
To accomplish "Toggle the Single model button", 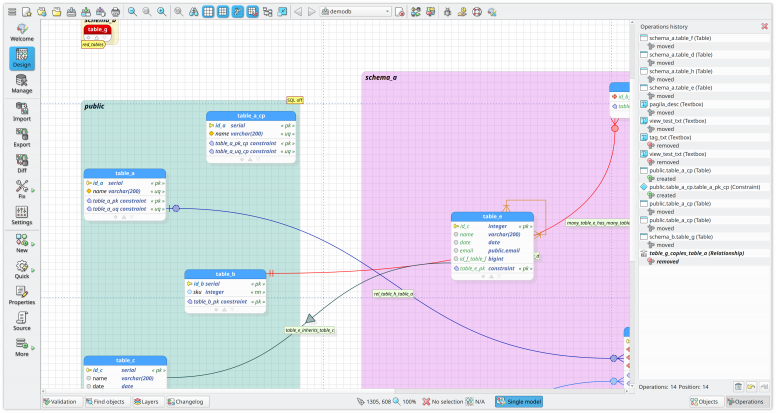I will pos(519,402).
